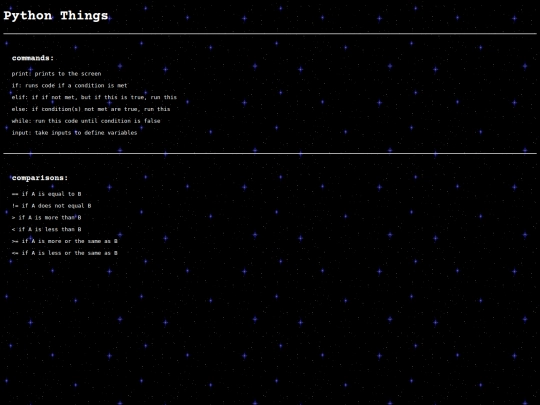Screen dimensions: 540x405
Task: Click the '< if A is less than B' line
Action: click(x=46, y=229)
